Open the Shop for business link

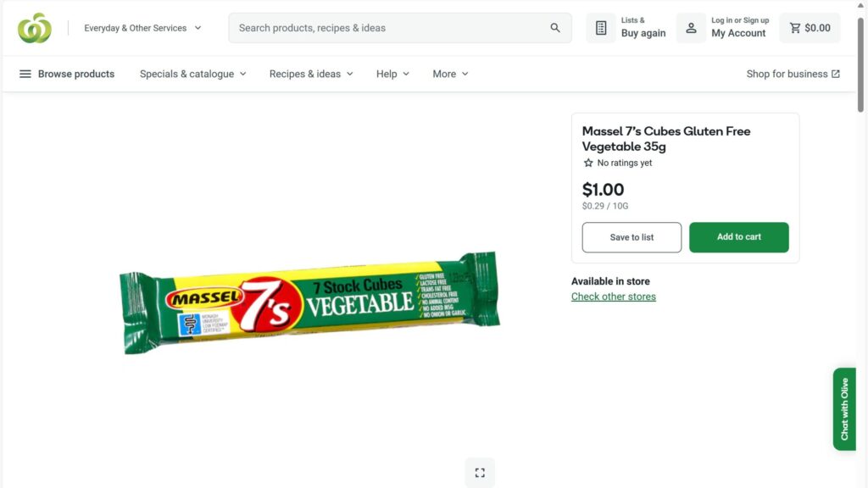click(793, 74)
